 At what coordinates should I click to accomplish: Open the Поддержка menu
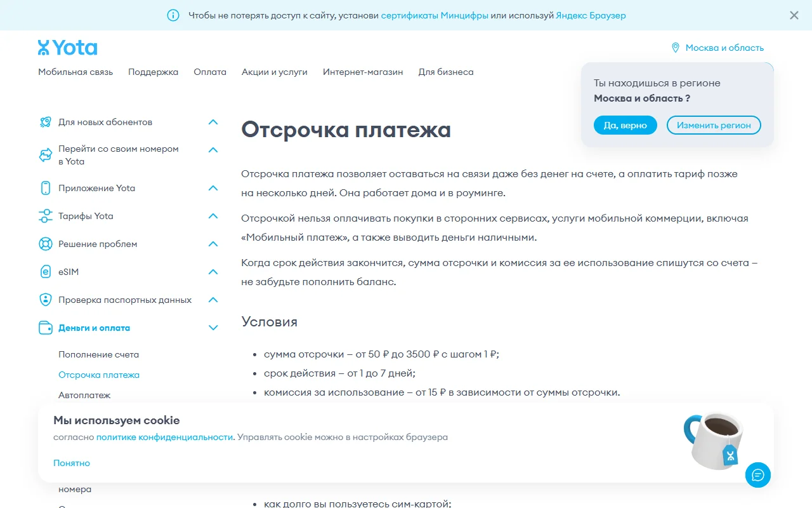pos(154,72)
